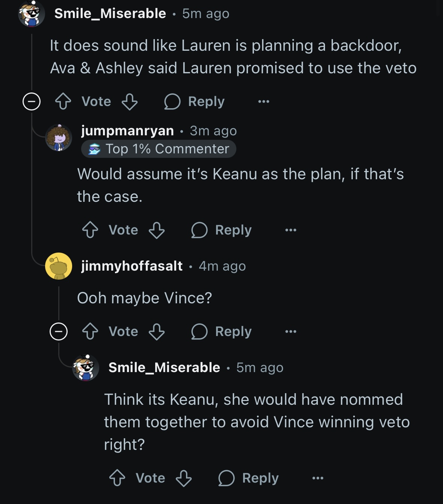Downvote jumpmanryan's comment about Keanu
The image size is (443, 504).
[x=157, y=230]
